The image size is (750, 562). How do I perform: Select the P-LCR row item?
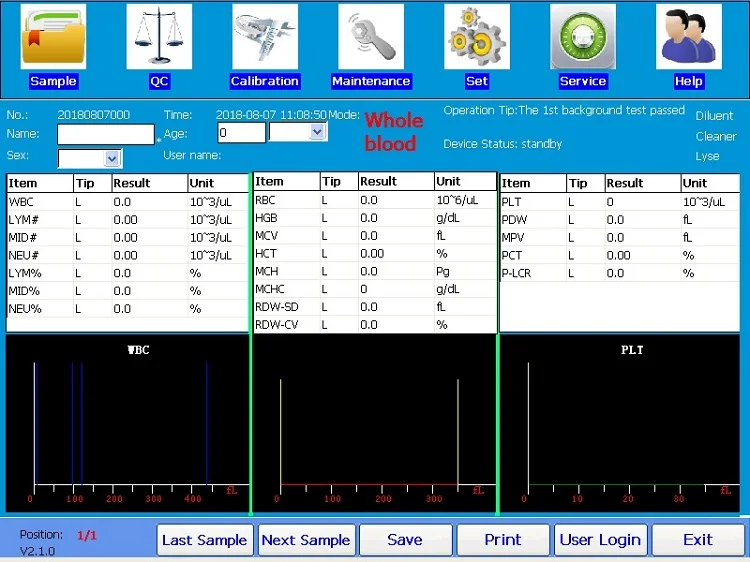620,273
